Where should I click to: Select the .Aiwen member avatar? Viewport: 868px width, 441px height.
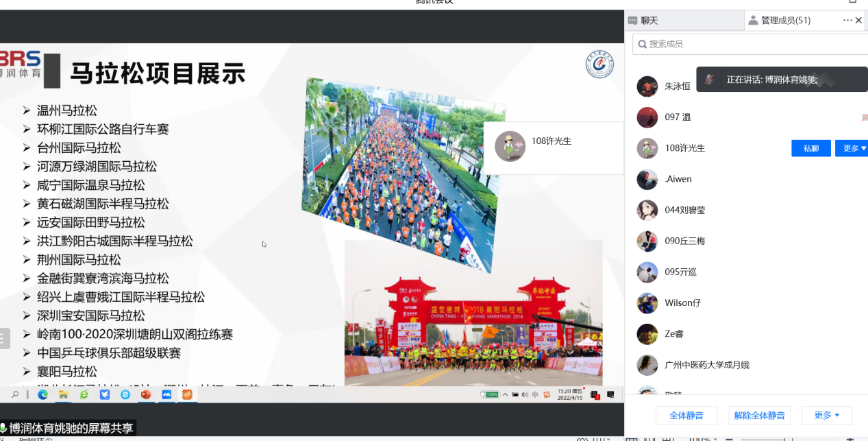(647, 179)
